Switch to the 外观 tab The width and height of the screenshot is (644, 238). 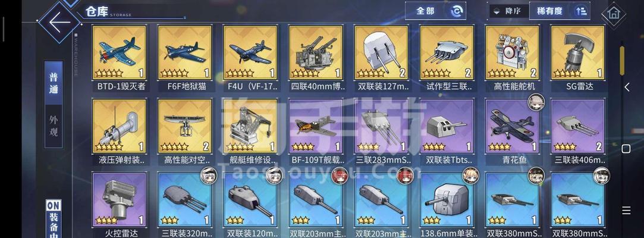pyautogui.click(x=54, y=126)
